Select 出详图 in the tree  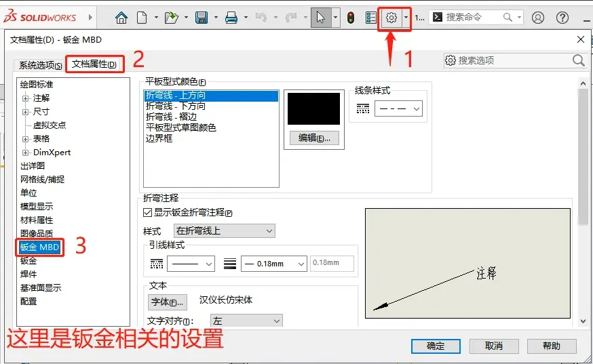point(33,166)
